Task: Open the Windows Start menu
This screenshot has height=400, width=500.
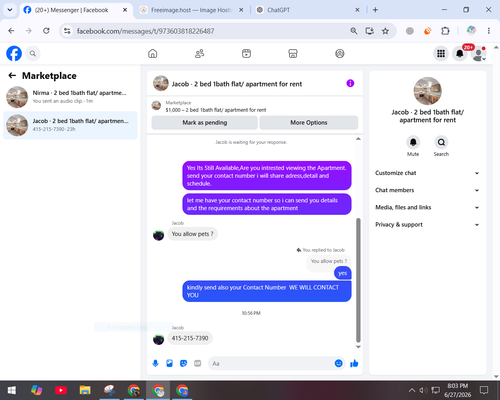Action: [12, 390]
